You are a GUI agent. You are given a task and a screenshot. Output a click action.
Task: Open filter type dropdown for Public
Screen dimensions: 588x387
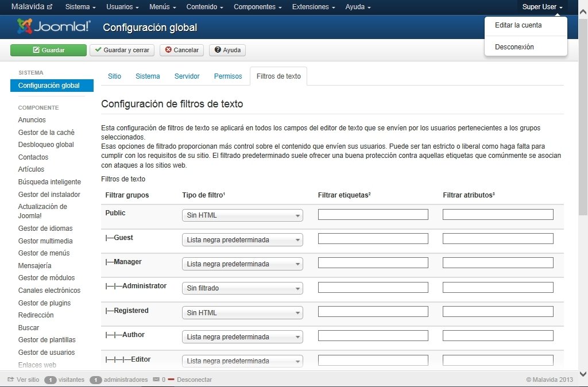pyautogui.click(x=242, y=215)
